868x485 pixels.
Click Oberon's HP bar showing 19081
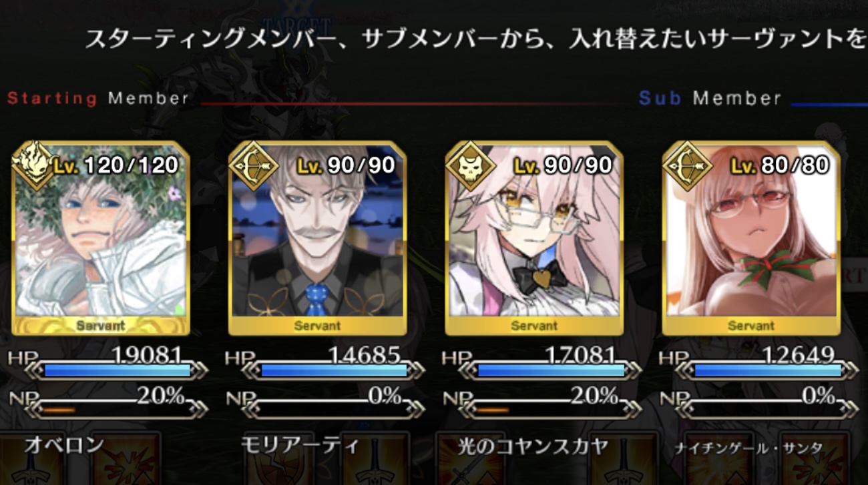click(x=117, y=370)
